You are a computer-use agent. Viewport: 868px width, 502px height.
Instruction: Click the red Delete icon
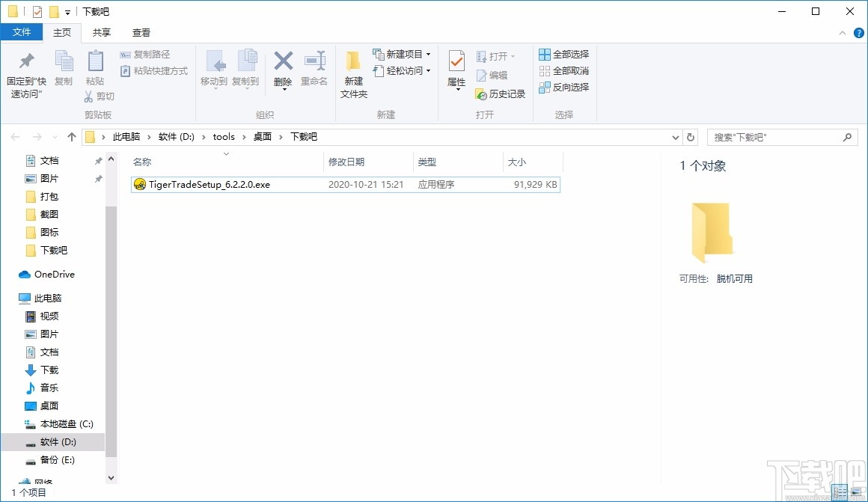coord(283,61)
